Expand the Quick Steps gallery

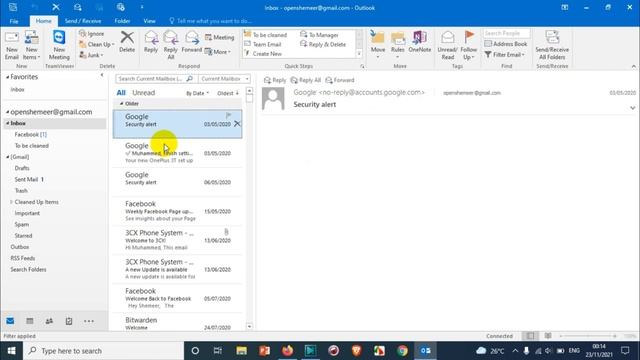pyautogui.click(x=359, y=53)
